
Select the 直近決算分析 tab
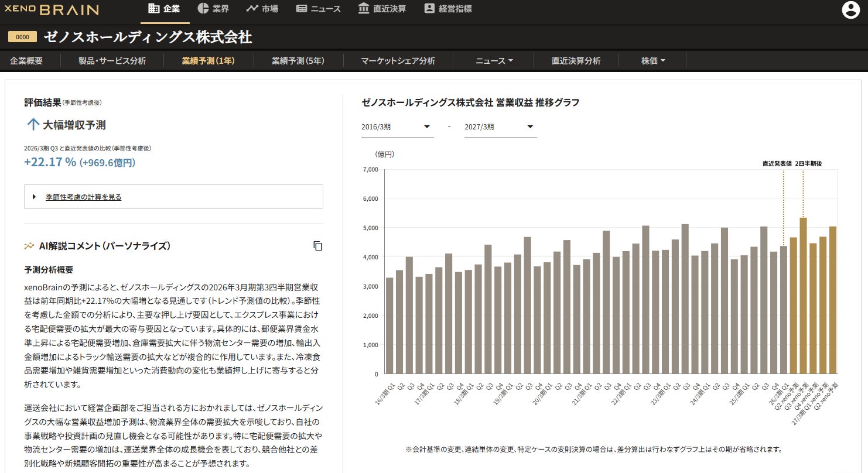click(576, 61)
